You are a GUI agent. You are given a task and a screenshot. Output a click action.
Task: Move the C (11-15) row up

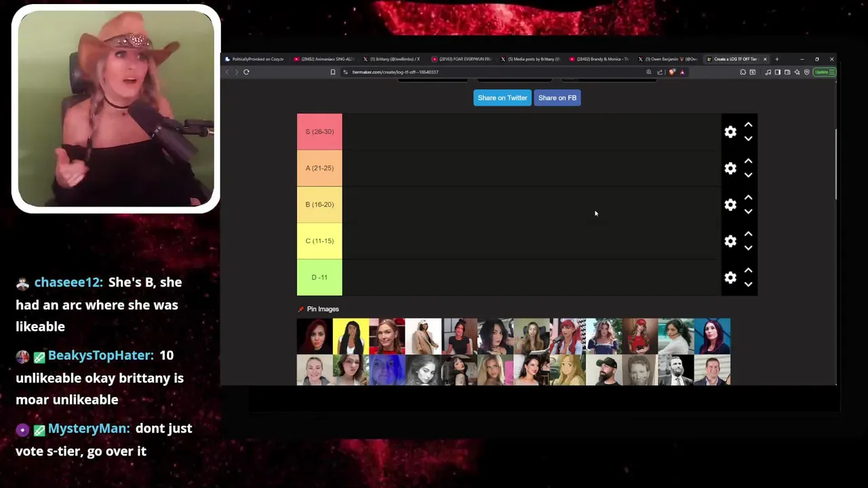pos(748,234)
